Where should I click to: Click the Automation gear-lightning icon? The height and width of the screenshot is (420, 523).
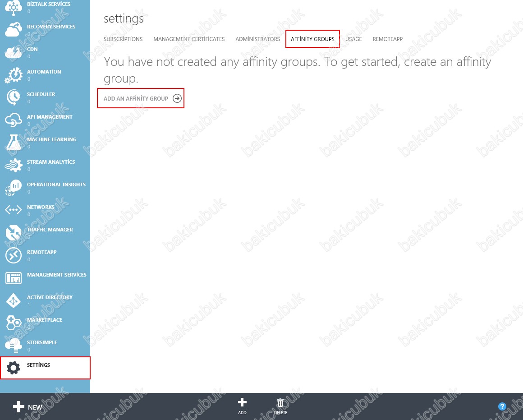14,75
